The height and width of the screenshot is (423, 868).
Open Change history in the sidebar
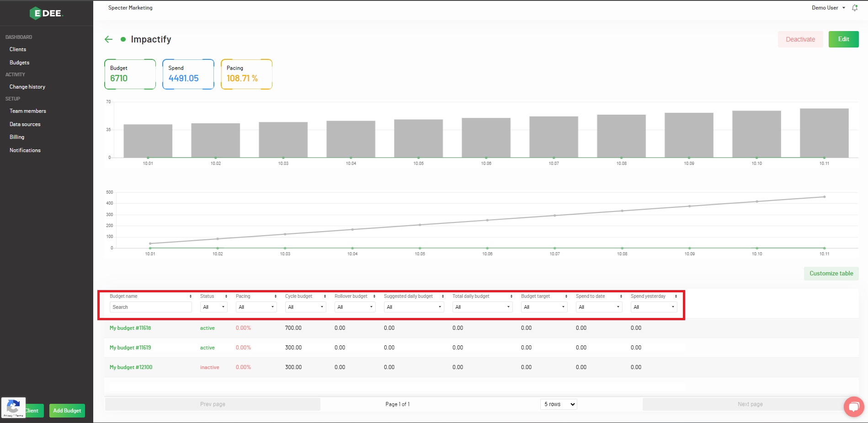(x=27, y=87)
